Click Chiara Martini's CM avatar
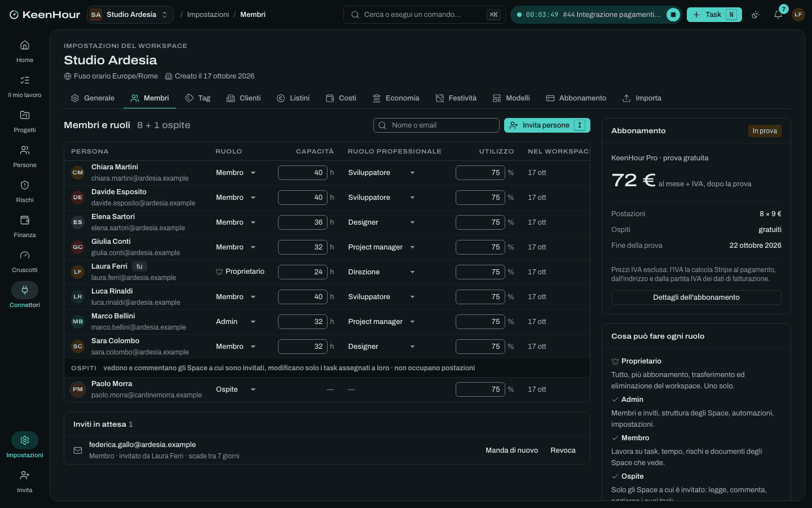 coord(78,173)
